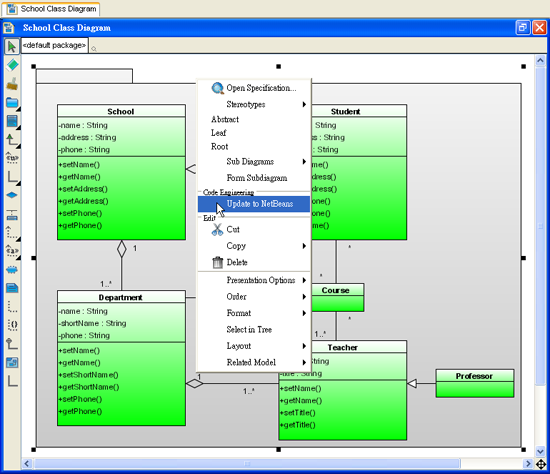
Task: Click '+setTitle()' in Teacher class
Action: (297, 413)
